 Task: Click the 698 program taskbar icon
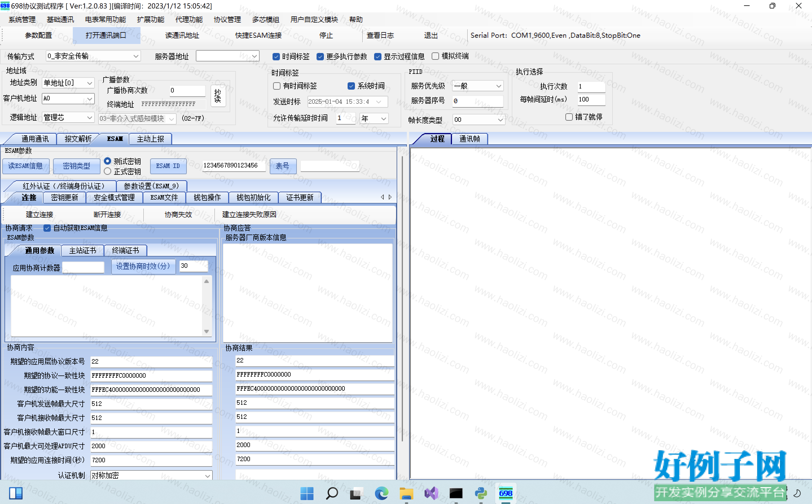506,493
